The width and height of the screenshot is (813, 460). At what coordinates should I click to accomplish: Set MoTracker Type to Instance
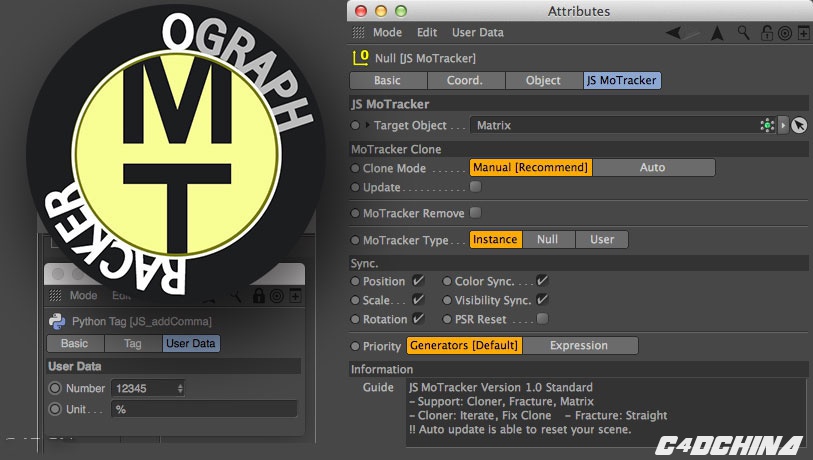(x=495, y=240)
